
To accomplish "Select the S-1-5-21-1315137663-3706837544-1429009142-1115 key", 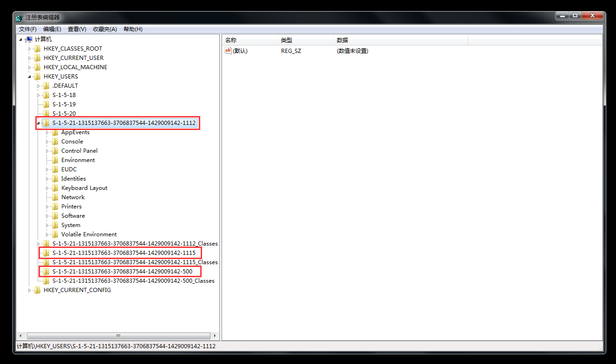I will tap(124, 253).
